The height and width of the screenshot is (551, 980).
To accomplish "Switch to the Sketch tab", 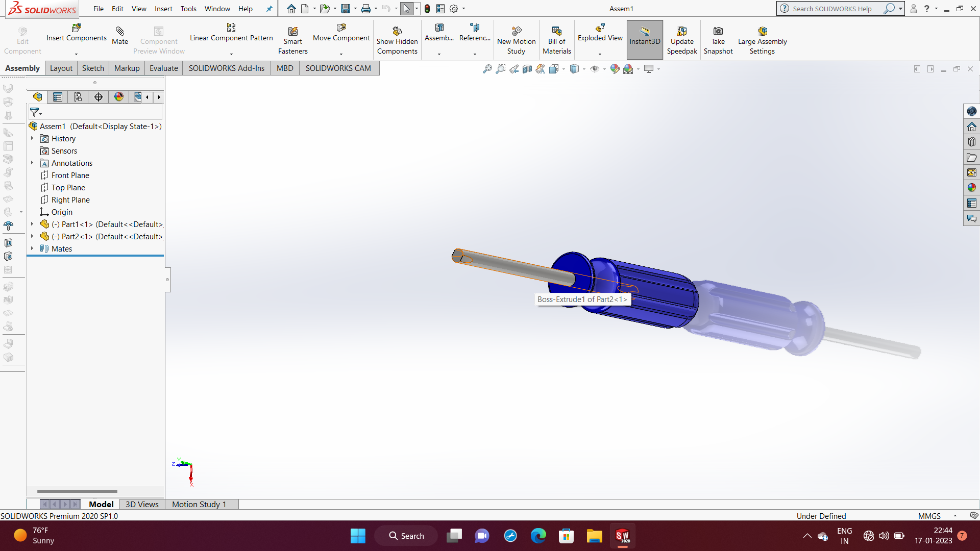I will click(93, 68).
